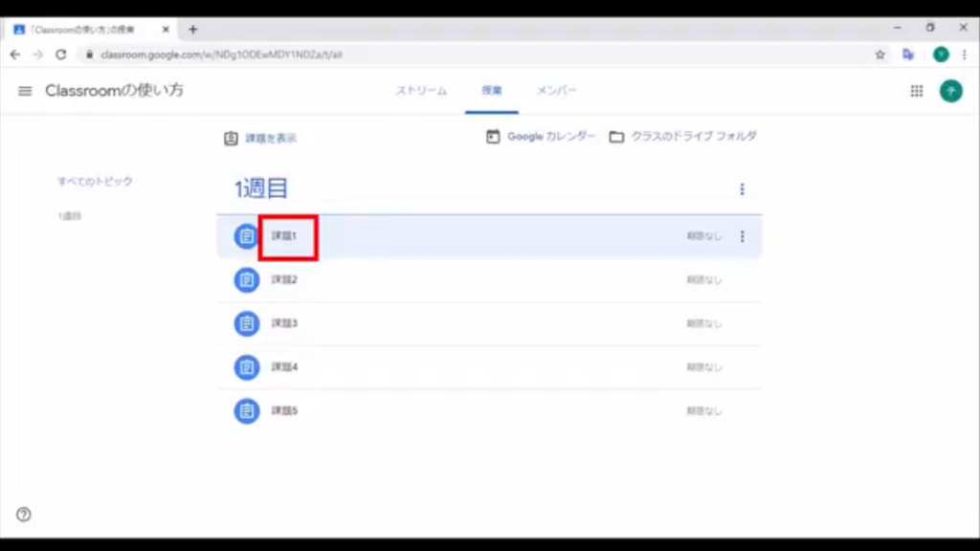Viewport: 980px width, 551px height.
Task: Click the due date label of 課題3
Action: pos(704,323)
